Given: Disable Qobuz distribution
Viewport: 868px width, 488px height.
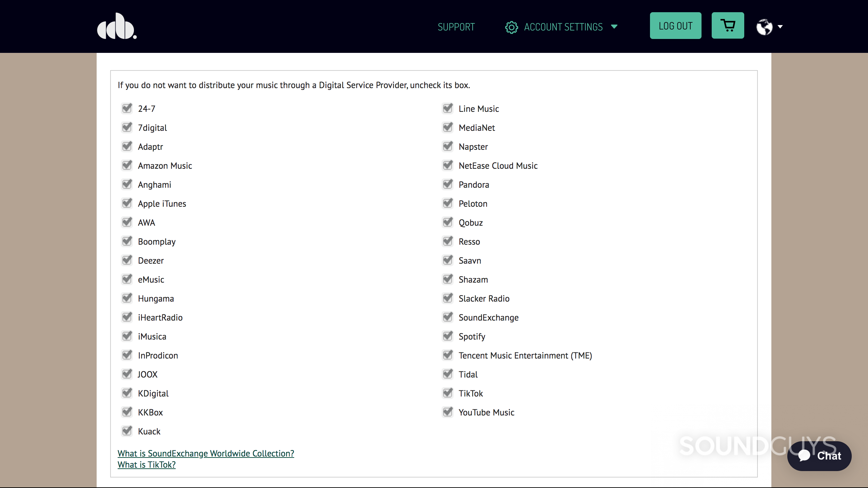Looking at the screenshot, I should pyautogui.click(x=448, y=222).
